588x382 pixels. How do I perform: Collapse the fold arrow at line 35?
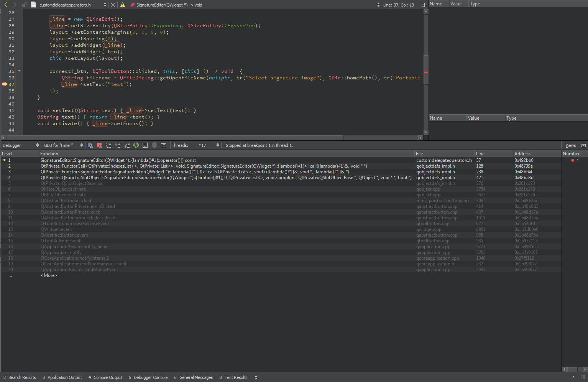tap(19, 71)
